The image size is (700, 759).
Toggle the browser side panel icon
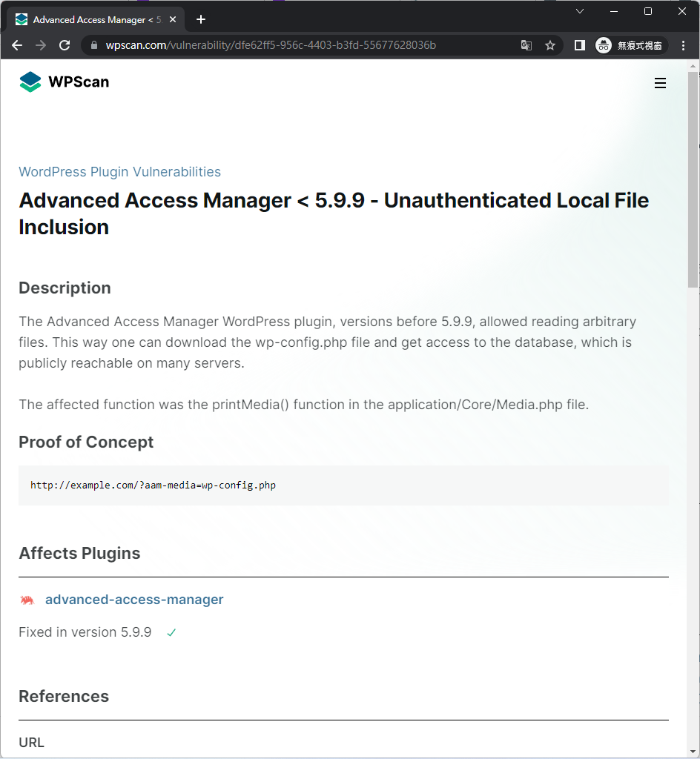pyautogui.click(x=579, y=45)
